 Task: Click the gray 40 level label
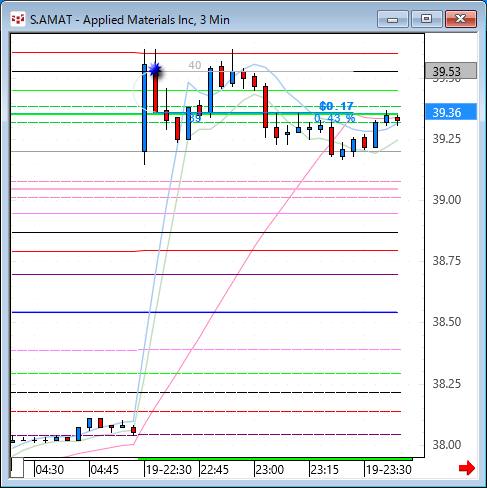[195, 65]
